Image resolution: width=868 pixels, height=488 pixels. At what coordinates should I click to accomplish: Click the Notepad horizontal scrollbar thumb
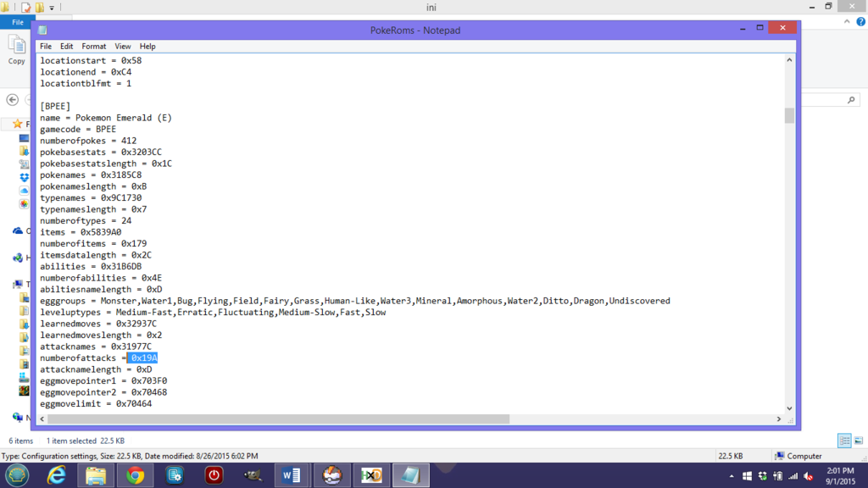coord(278,419)
